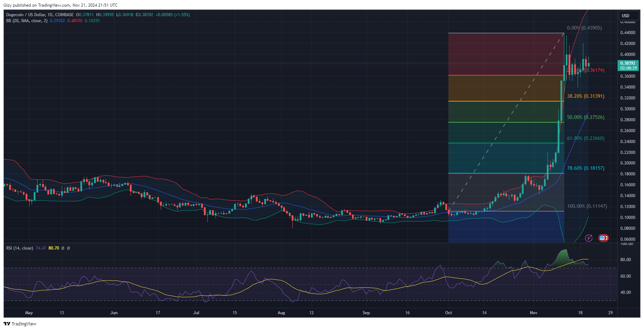Image resolution: width=644 pixels, height=330 pixels.
Task: Click the Gizy published on TradingView.com header
Action: pos(61,5)
